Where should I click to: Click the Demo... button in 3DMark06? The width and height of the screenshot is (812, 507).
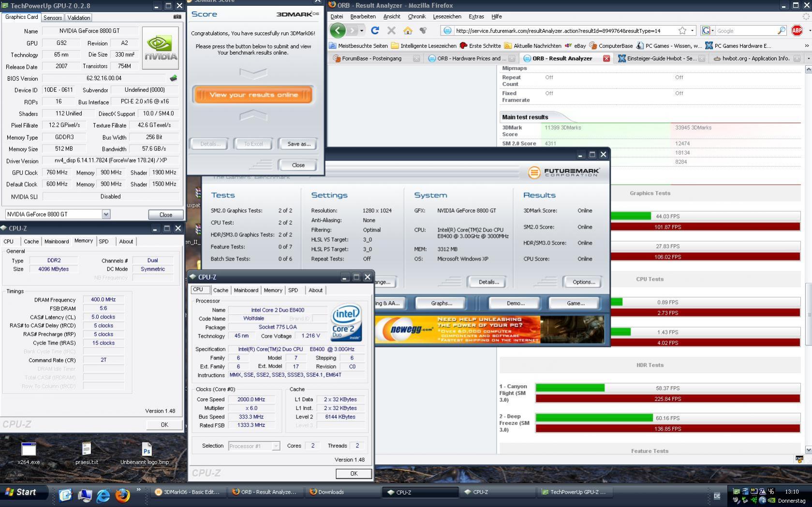pyautogui.click(x=516, y=303)
